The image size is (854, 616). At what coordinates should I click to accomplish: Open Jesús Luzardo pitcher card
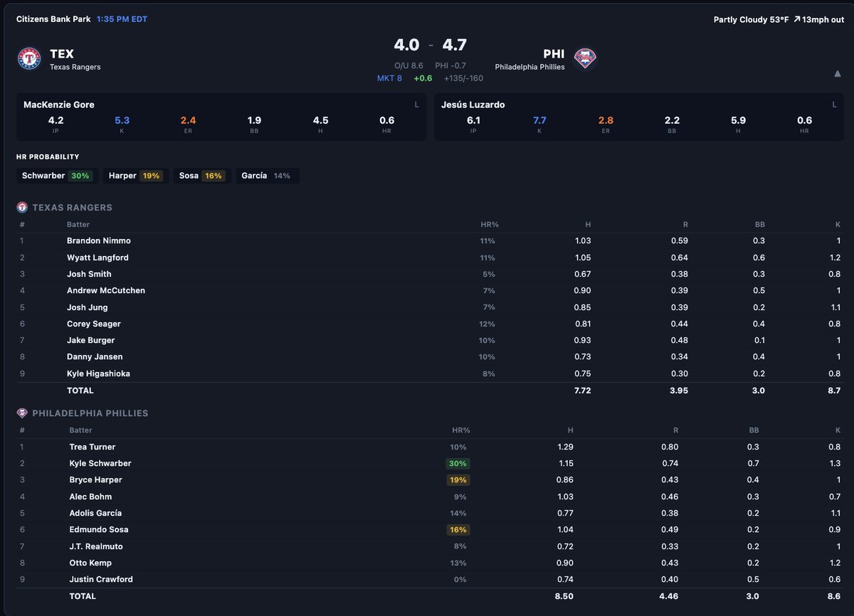click(x=639, y=117)
